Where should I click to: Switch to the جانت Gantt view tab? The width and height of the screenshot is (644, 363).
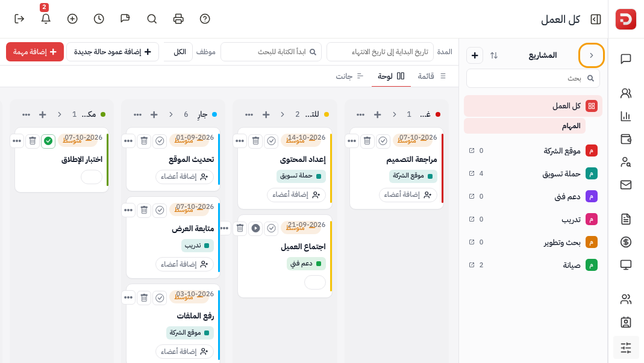[349, 76]
